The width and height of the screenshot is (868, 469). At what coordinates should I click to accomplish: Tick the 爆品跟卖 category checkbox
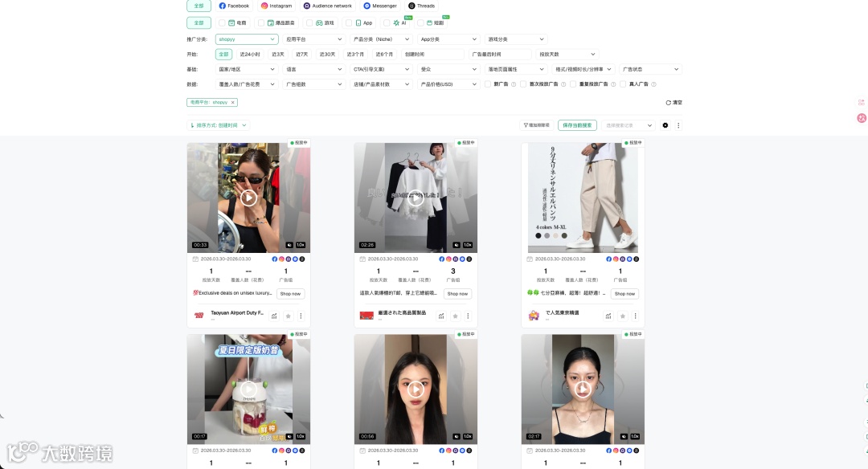pos(261,22)
